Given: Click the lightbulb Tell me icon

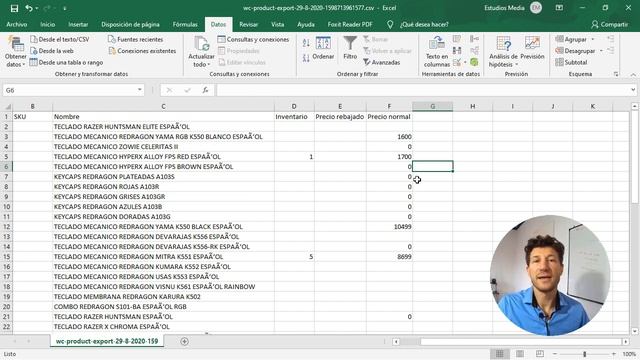Looking at the screenshot, I should click(390, 24).
